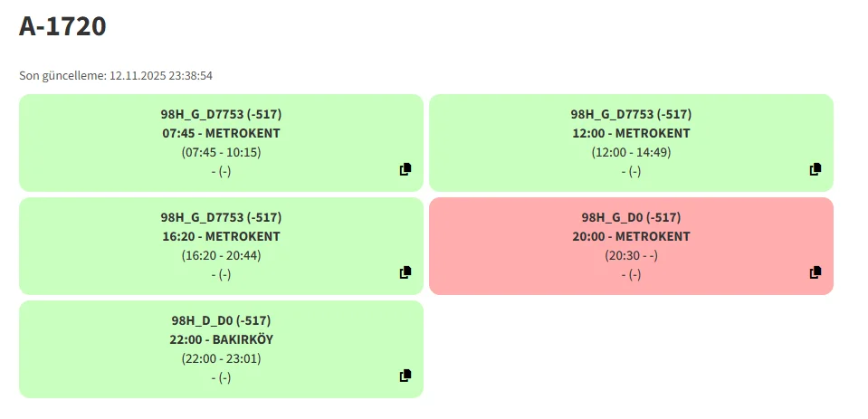Click the 98H_G_D0 (-517) route code
The width and height of the screenshot is (868, 419).
631,217
